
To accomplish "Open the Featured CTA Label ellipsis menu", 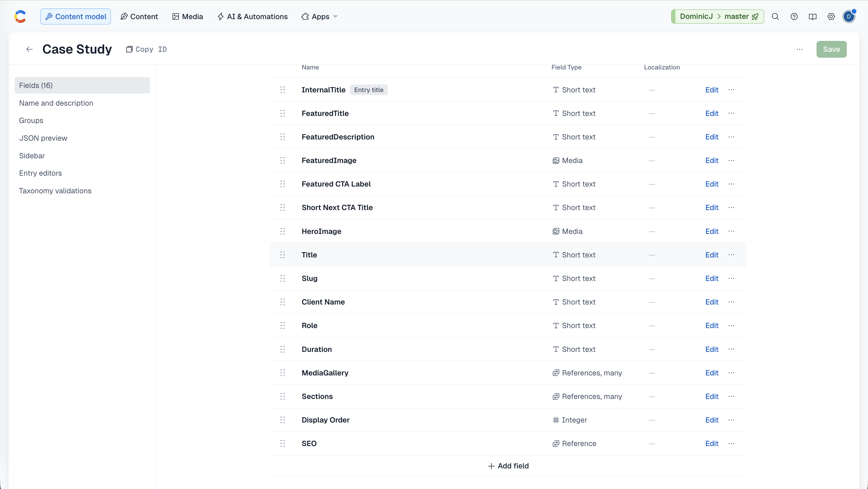I will (x=731, y=184).
